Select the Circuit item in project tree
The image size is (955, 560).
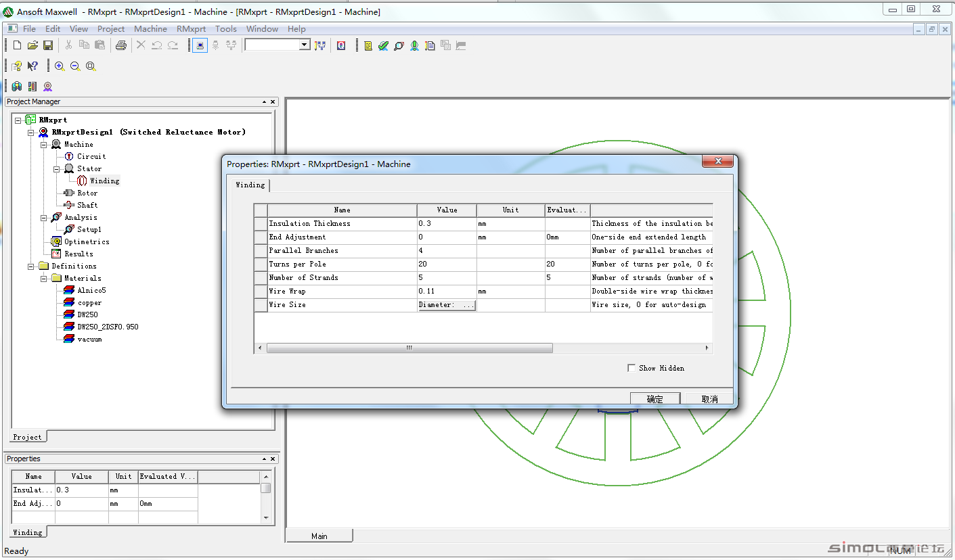click(x=91, y=156)
